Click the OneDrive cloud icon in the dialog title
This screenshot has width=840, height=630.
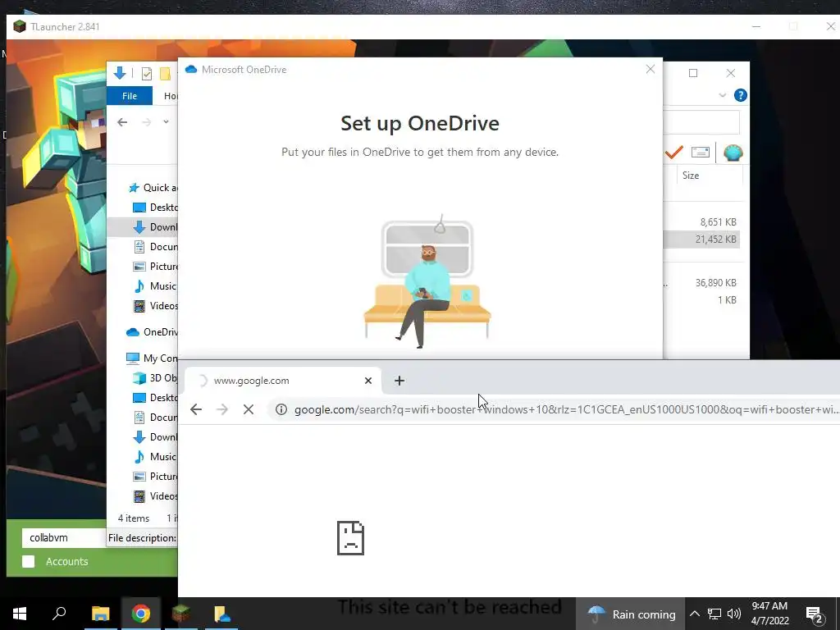(x=190, y=69)
